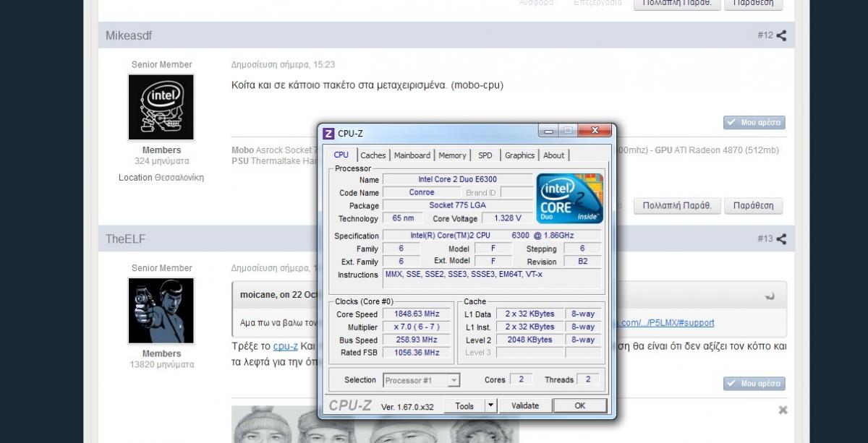Click the Intel Core 2 Duo logo in CPU-Z
Screen dimensions: 868x443
pos(569,198)
